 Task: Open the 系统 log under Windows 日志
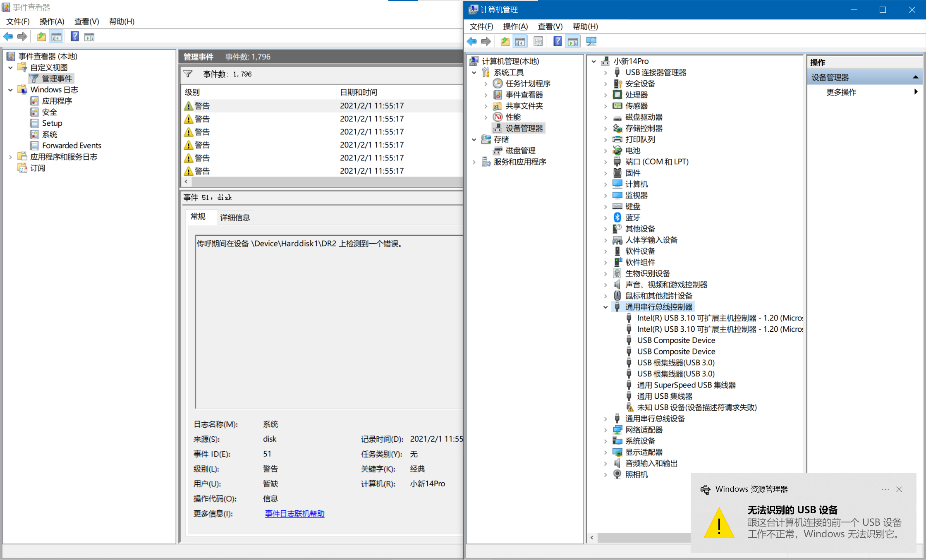click(x=49, y=134)
